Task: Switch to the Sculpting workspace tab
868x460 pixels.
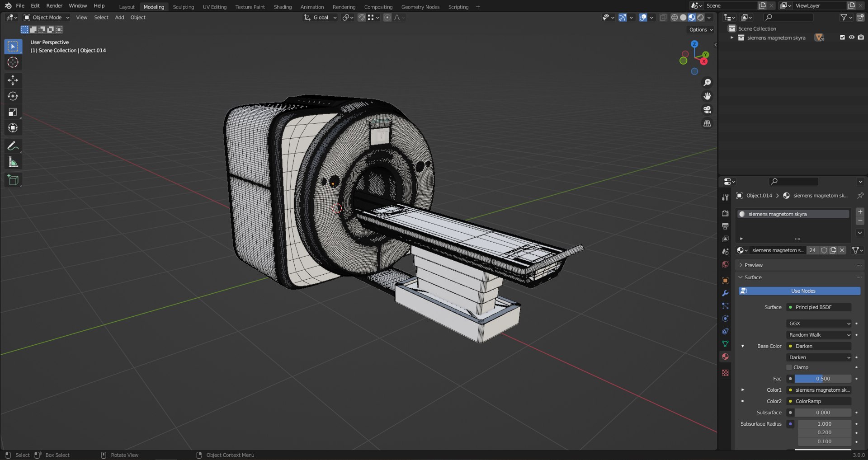Action: click(x=183, y=7)
